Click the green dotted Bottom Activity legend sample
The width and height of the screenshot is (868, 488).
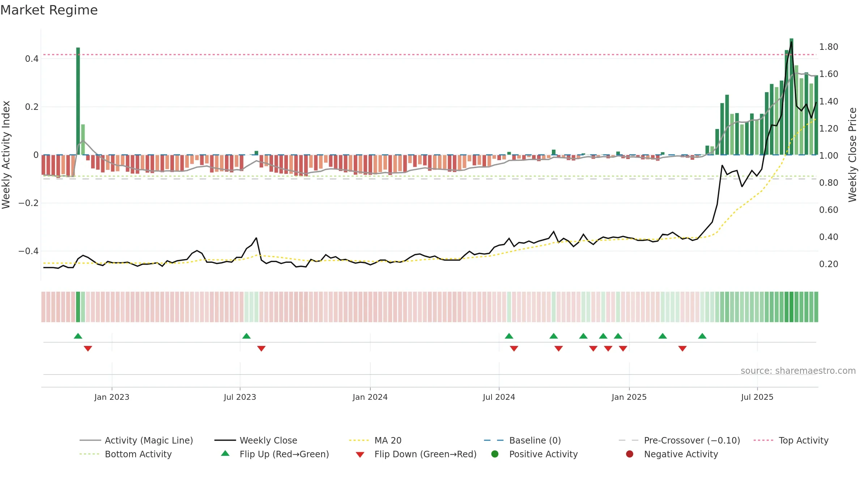coord(90,454)
